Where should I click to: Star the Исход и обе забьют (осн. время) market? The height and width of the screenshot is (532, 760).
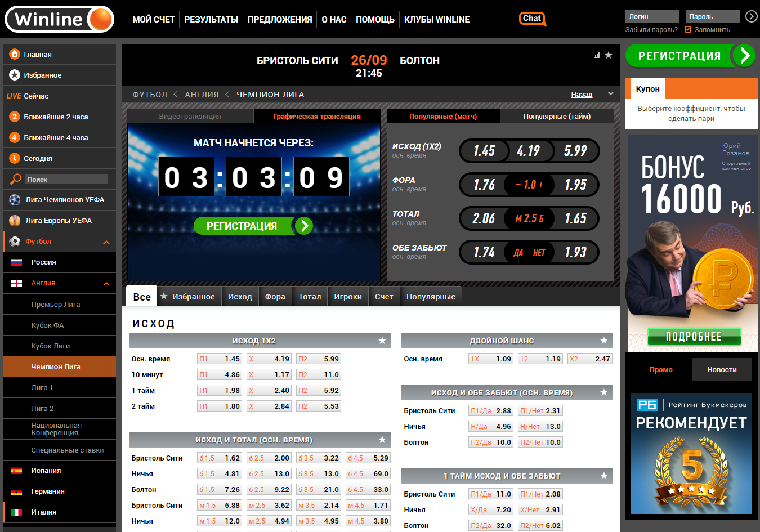[604, 392]
